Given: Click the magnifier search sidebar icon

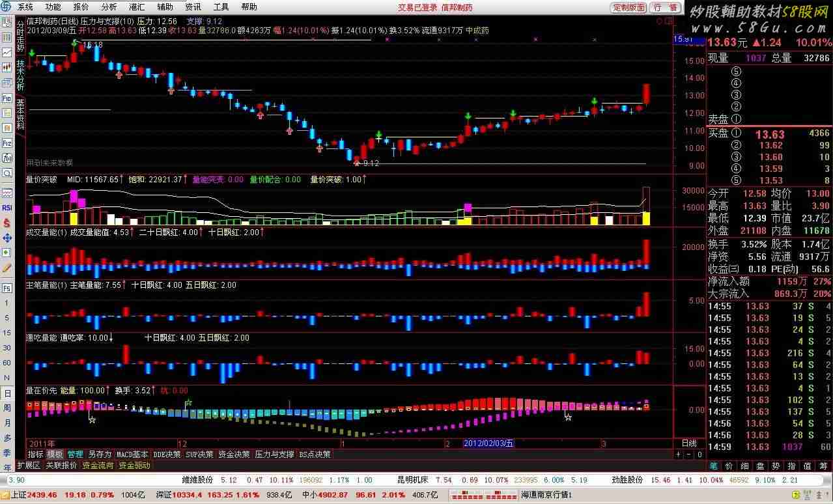Looking at the screenshot, I should point(7,173).
